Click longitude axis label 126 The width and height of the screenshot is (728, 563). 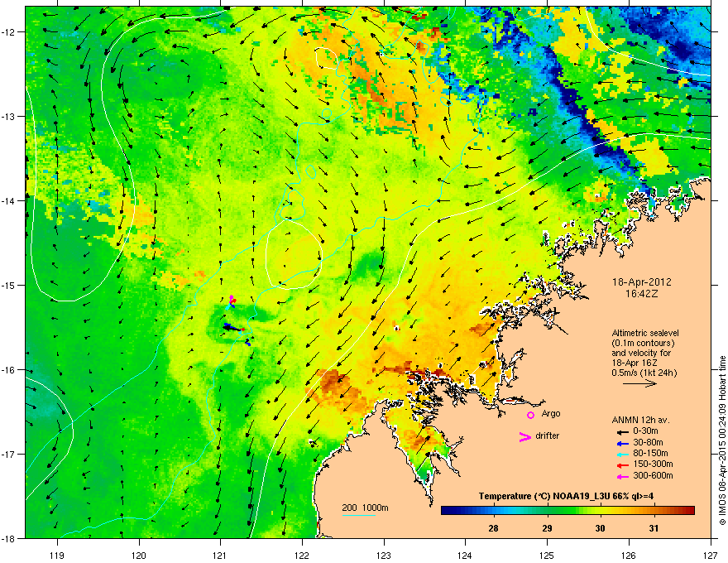point(629,555)
